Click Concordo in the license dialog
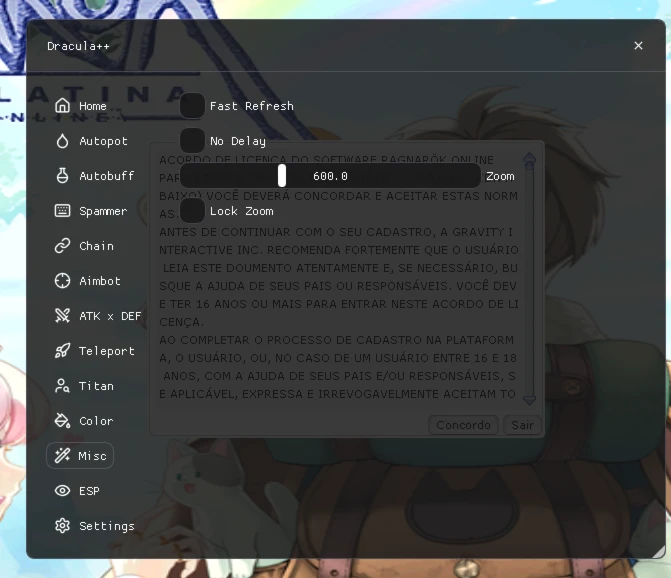This screenshot has height=578, width=671. [x=463, y=425]
